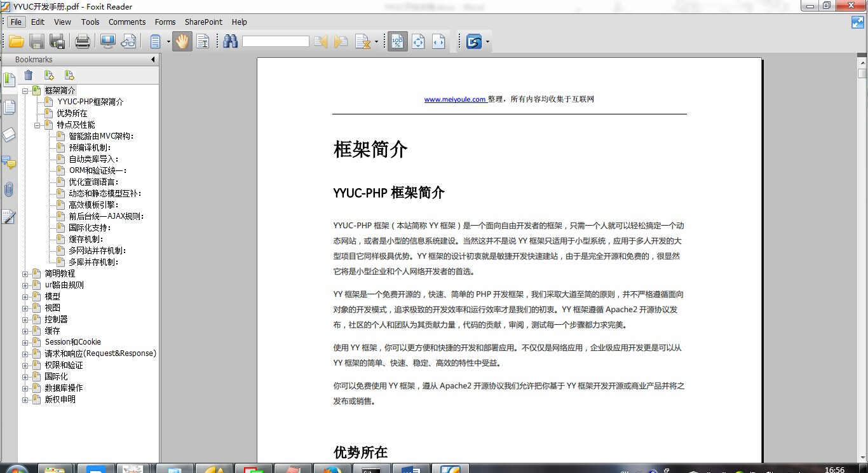Open the File menu
This screenshot has height=473, width=868.
16,22
